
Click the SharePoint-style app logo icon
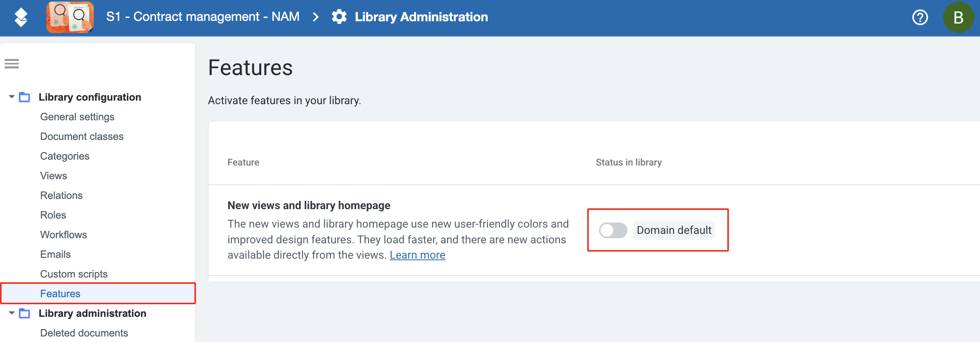click(21, 17)
